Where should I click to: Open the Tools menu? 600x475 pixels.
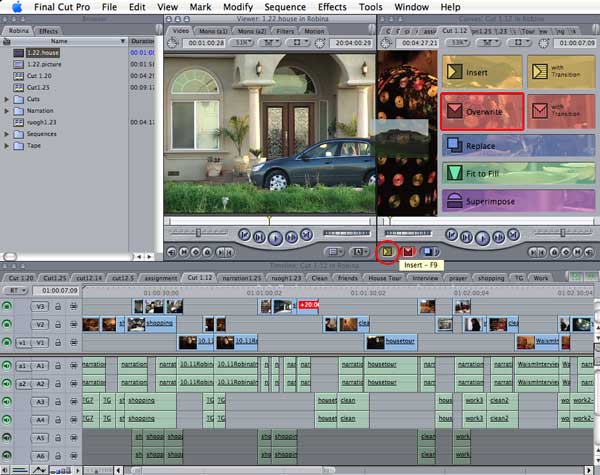tap(370, 7)
